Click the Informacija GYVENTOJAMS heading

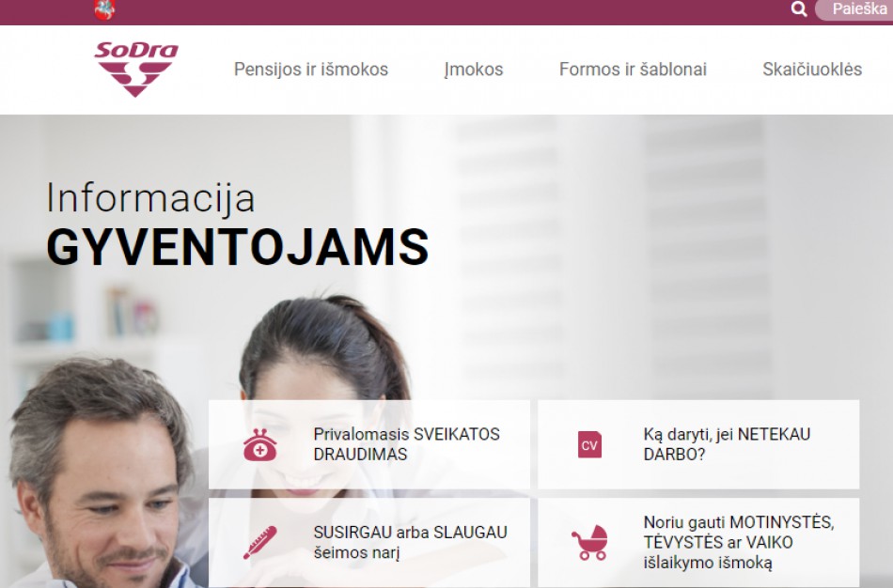pyautogui.click(x=238, y=224)
